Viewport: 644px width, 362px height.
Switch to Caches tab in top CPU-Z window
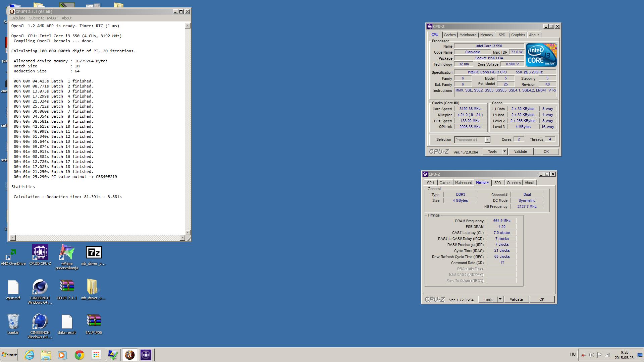point(449,35)
